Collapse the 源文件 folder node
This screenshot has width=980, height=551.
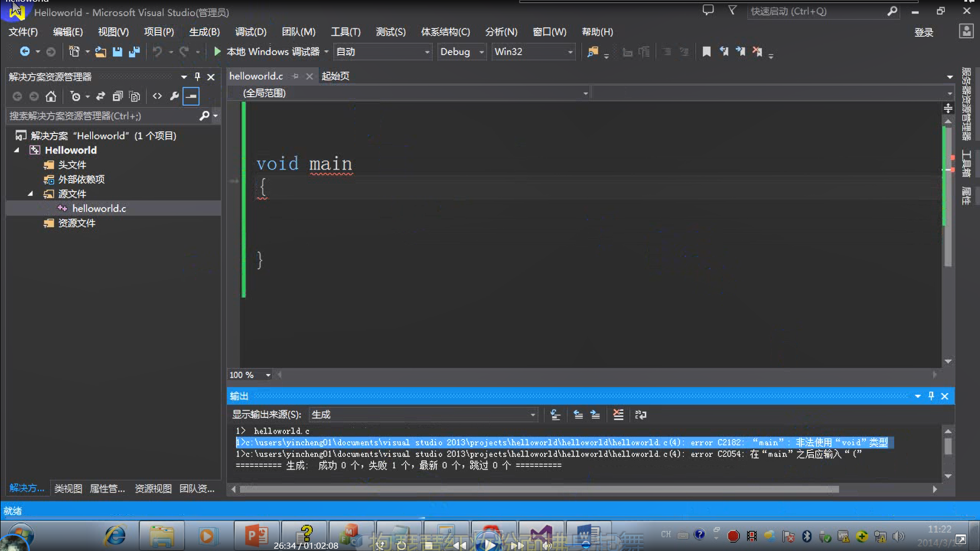[31, 194]
